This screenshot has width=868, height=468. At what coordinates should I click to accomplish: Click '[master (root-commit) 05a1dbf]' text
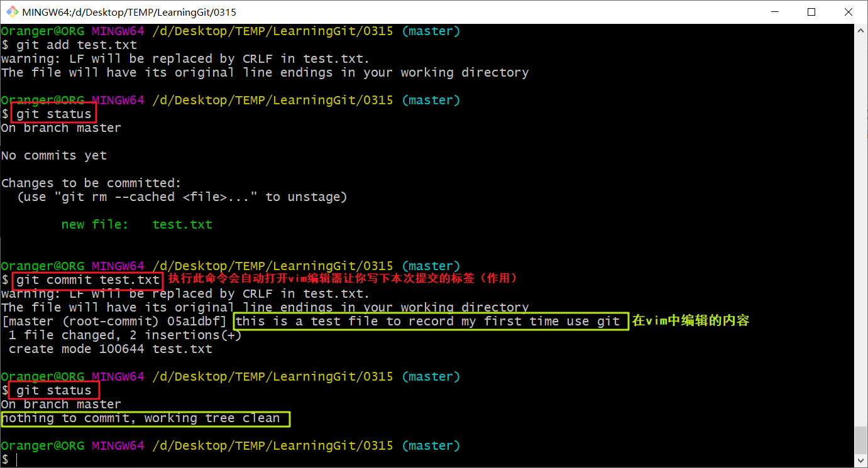tap(114, 322)
